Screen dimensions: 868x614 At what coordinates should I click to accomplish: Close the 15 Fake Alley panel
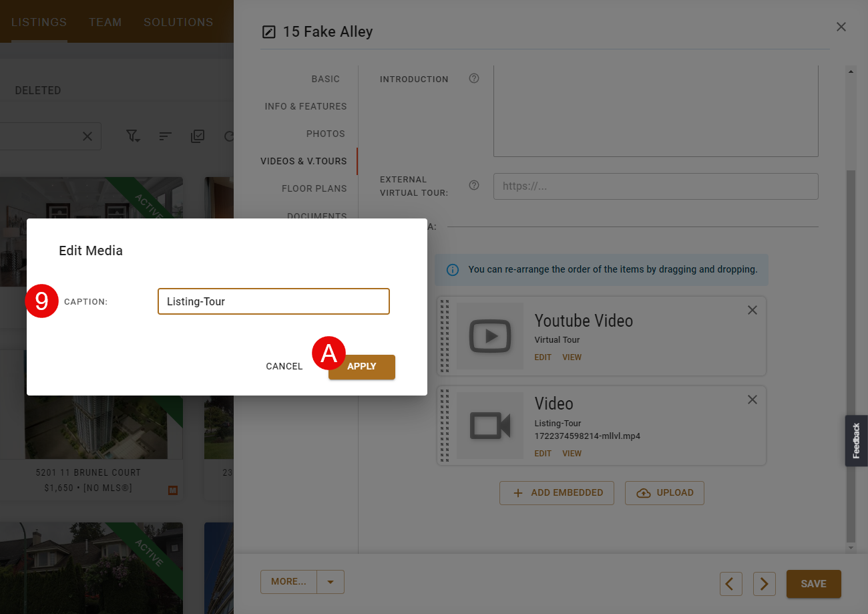[x=841, y=27]
